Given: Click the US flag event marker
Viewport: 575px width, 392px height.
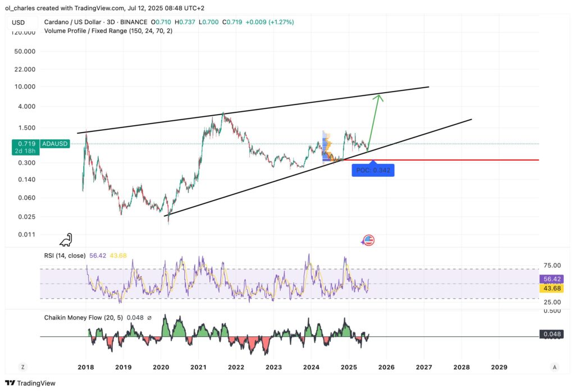Looking at the screenshot, I should pos(368,240).
